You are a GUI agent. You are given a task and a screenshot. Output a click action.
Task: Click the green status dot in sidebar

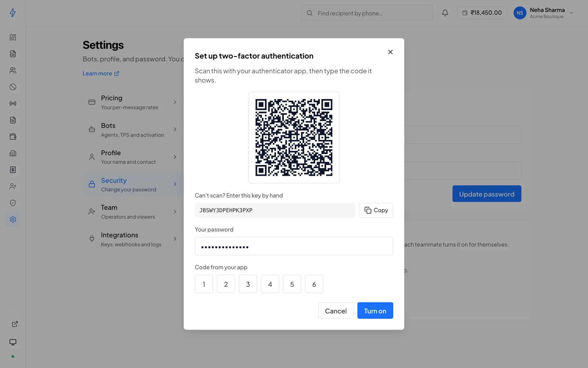(x=13, y=356)
